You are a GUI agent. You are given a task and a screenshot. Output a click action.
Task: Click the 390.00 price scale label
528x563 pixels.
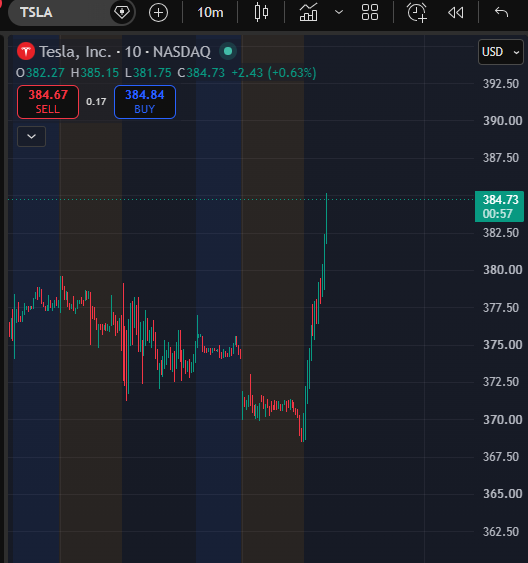[x=503, y=121]
